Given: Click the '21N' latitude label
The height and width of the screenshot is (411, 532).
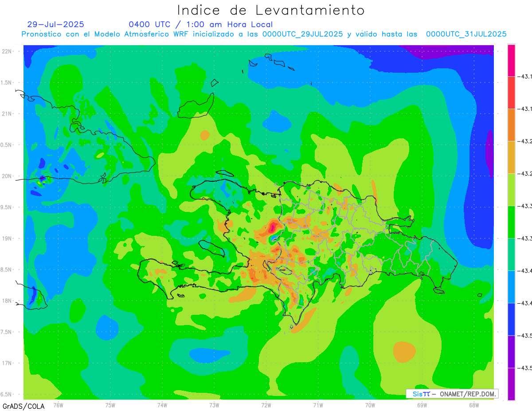Looking at the screenshot, I should (x=7, y=114).
